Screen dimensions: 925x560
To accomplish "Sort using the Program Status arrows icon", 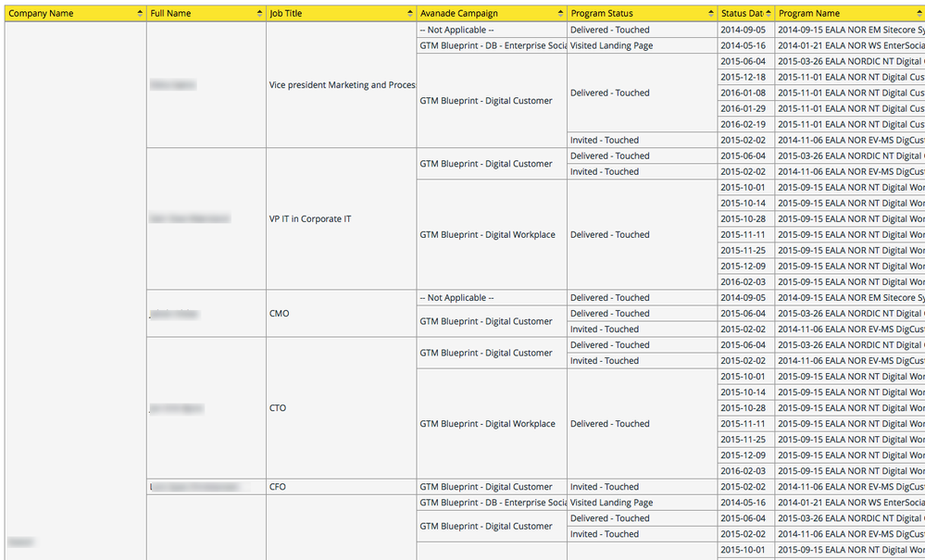I will [711, 14].
